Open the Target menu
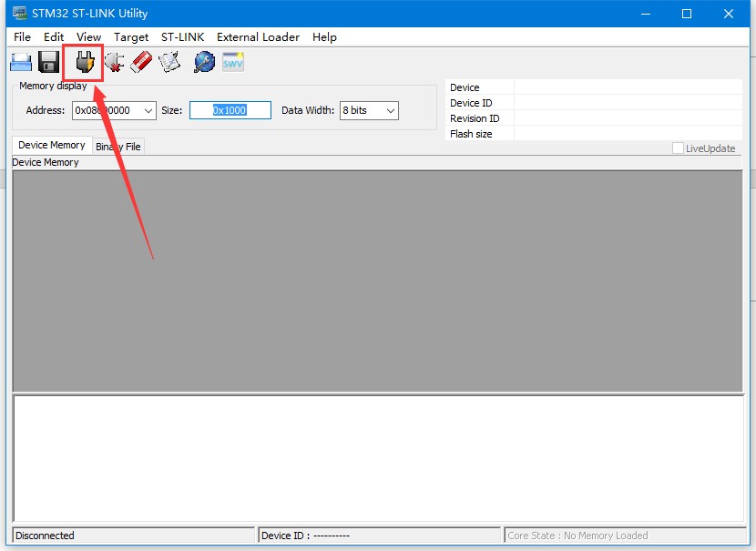Image resolution: width=756 pixels, height=551 pixels. 131,37
